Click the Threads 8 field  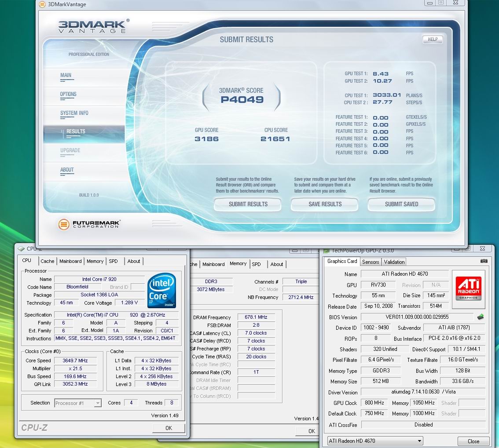click(172, 403)
